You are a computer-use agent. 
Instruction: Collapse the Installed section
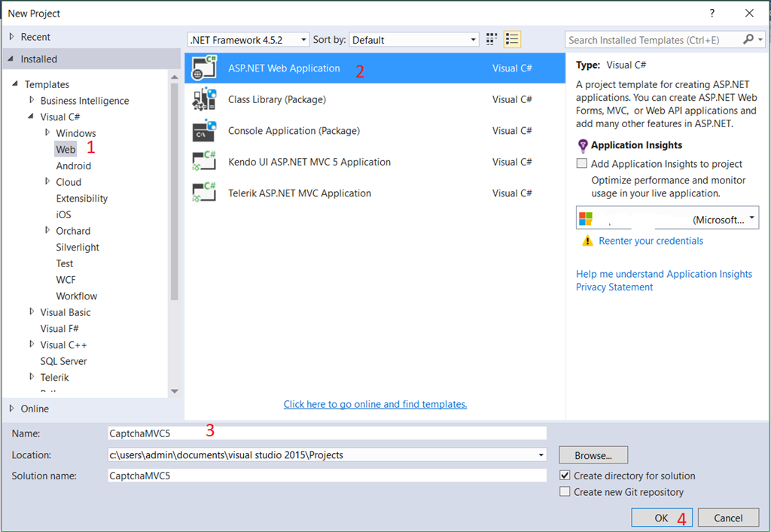[x=11, y=59]
